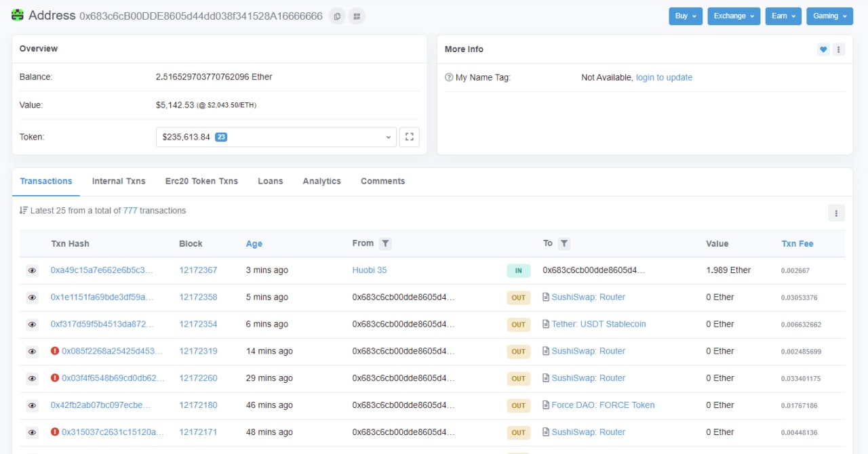This screenshot has width=868, height=454.
Task: Click the contract icon beside Tether: USDT Stablecoin
Action: pyautogui.click(x=546, y=325)
